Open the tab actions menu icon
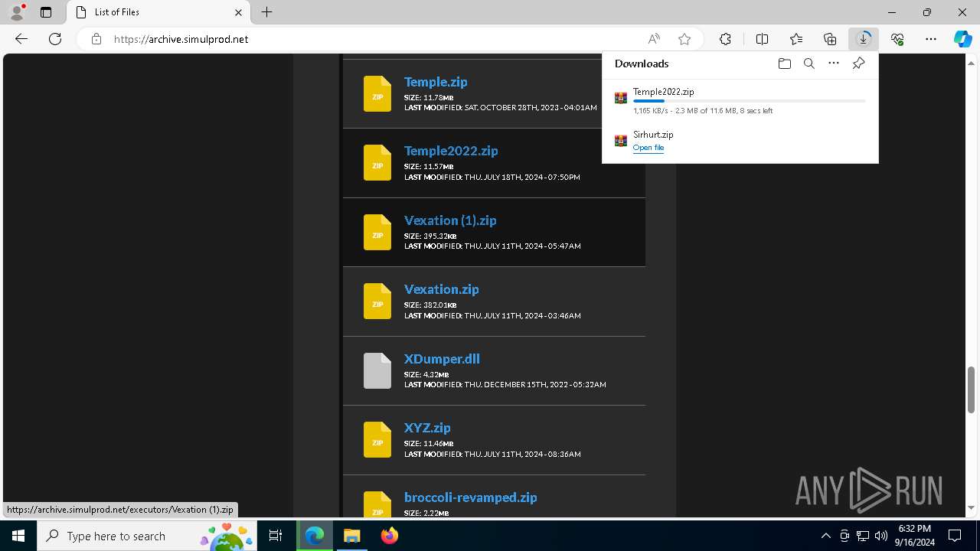 click(46, 12)
